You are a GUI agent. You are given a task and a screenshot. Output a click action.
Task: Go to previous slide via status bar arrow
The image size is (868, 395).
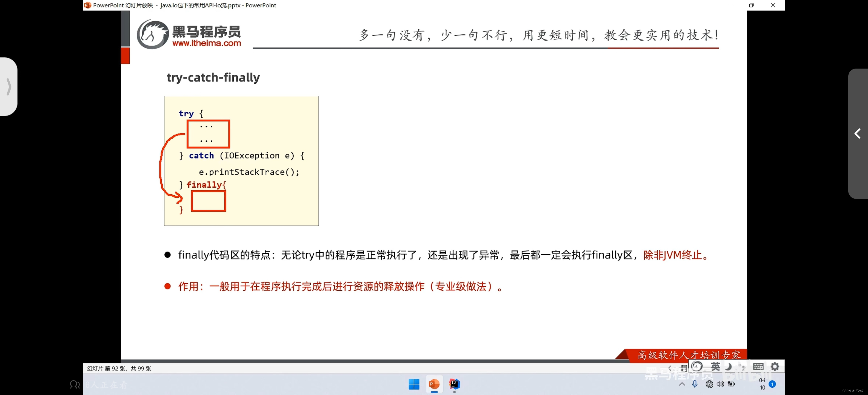670,368
